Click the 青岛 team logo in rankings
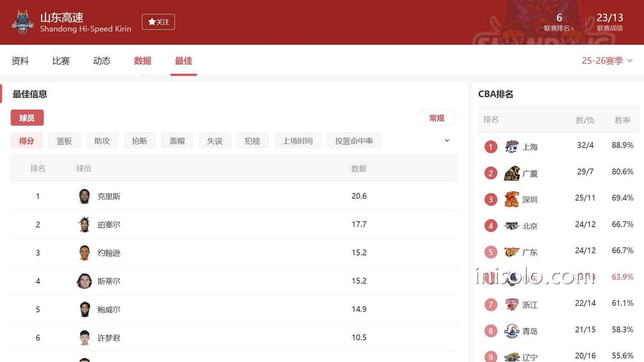This screenshot has height=362, width=644. (x=512, y=331)
